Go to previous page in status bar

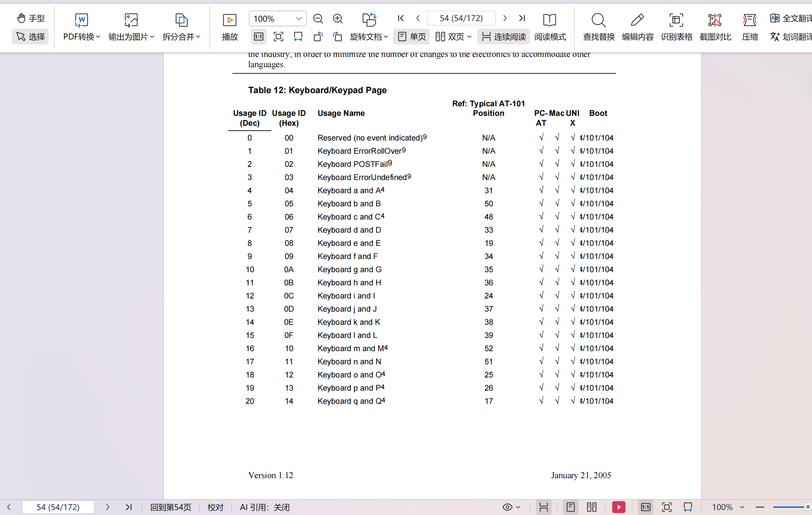(9, 507)
